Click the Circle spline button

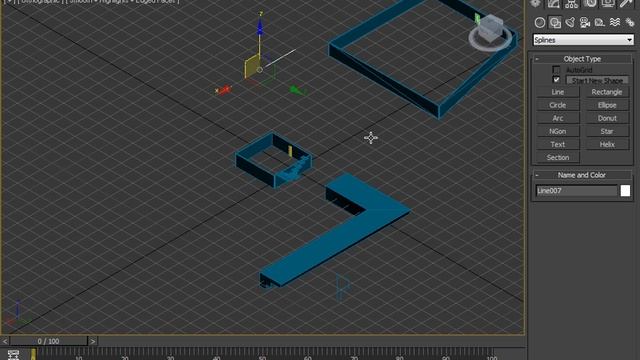pos(558,105)
